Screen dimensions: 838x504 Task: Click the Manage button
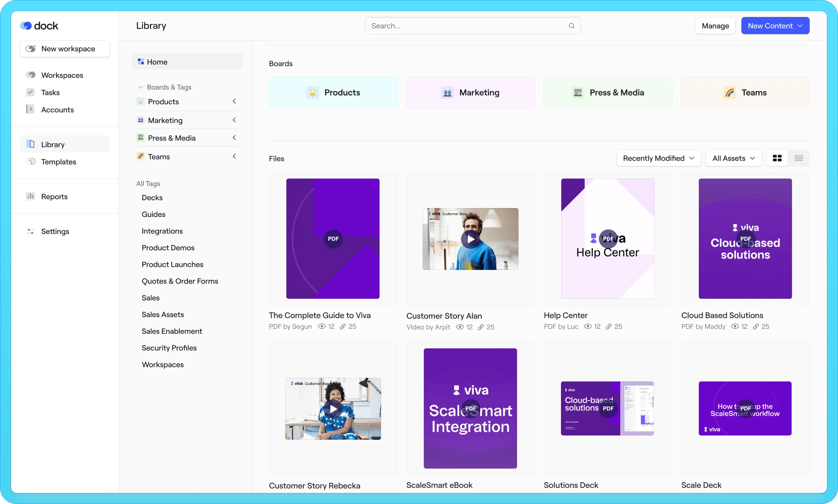coord(715,26)
